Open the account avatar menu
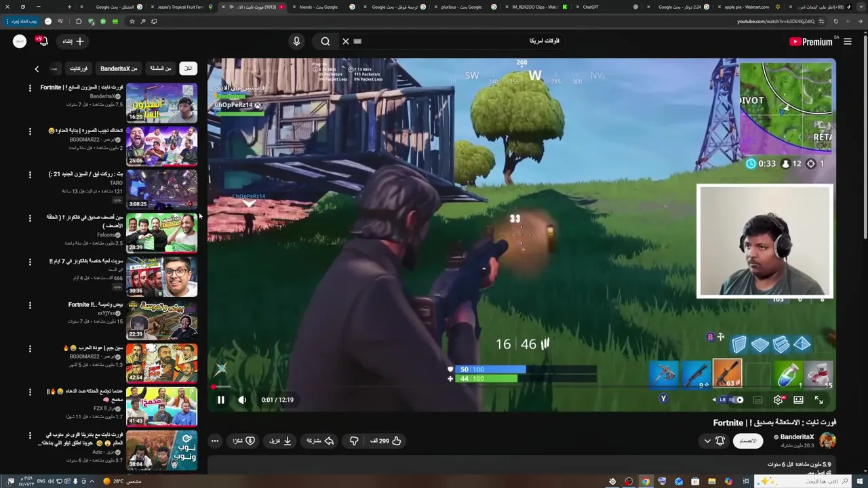The height and width of the screenshot is (488, 868). pos(20,41)
